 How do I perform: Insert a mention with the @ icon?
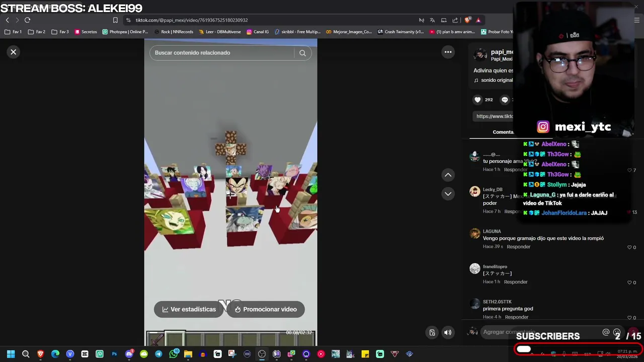pos(606,332)
